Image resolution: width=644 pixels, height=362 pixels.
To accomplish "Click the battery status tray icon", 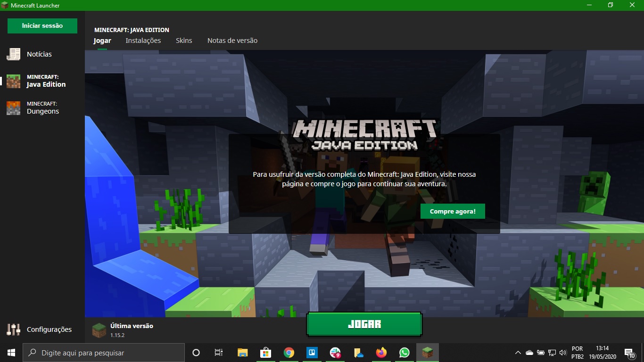I will click(x=541, y=353).
